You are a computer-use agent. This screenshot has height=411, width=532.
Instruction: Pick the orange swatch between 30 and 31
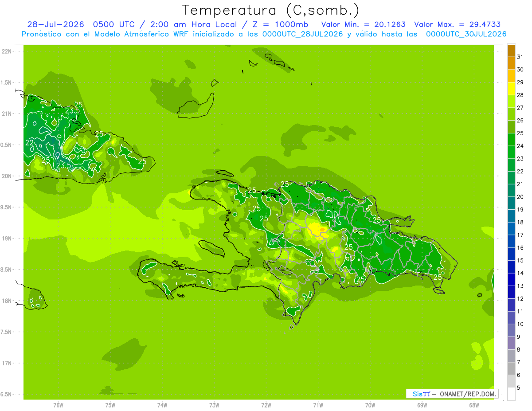pyautogui.click(x=511, y=63)
